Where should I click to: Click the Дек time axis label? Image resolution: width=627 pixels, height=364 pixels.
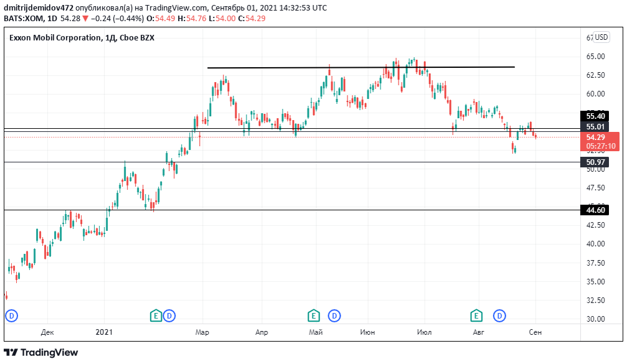[47, 332]
